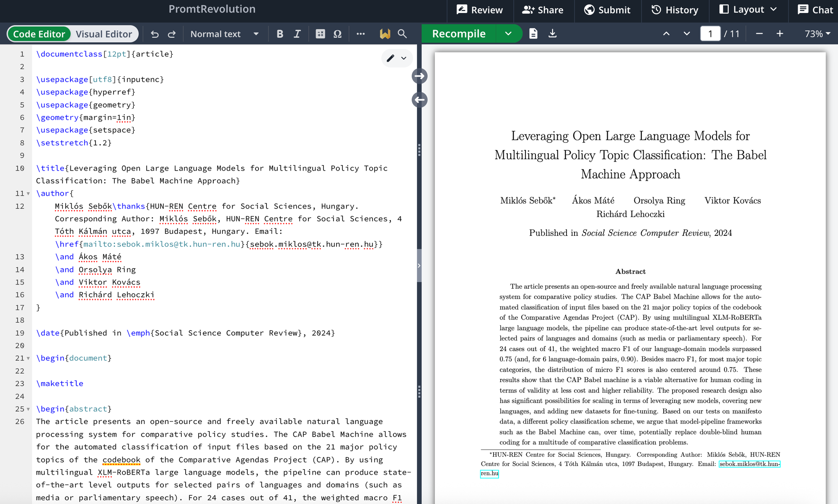Recompile the document
The image size is (838, 504).
tap(459, 34)
